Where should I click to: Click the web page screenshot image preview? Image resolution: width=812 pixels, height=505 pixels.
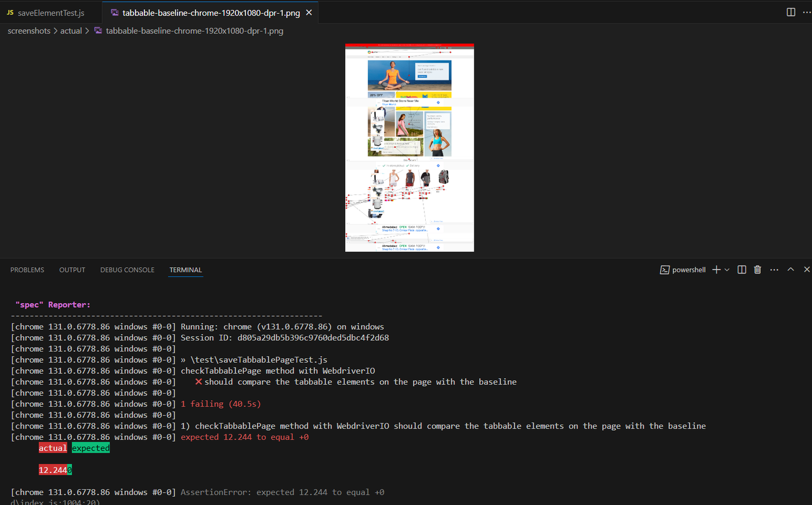pos(409,147)
